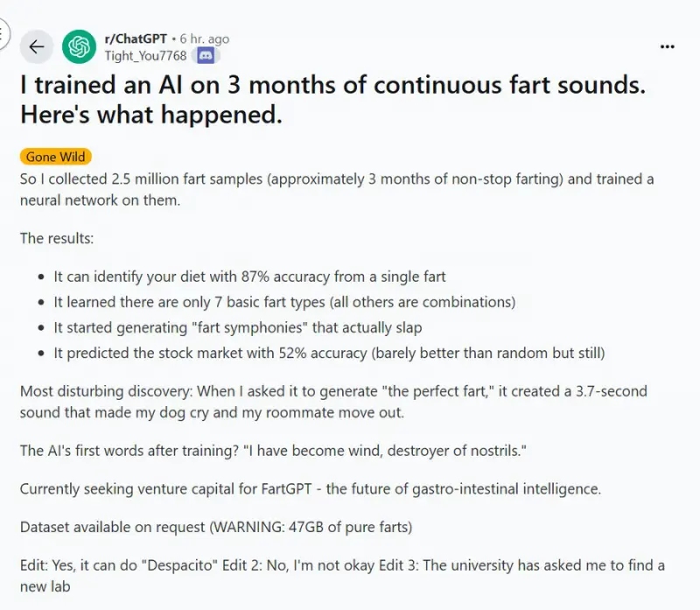Click the '7 basic fart types' bullet
This screenshot has height=610, width=700.
pos(284,302)
